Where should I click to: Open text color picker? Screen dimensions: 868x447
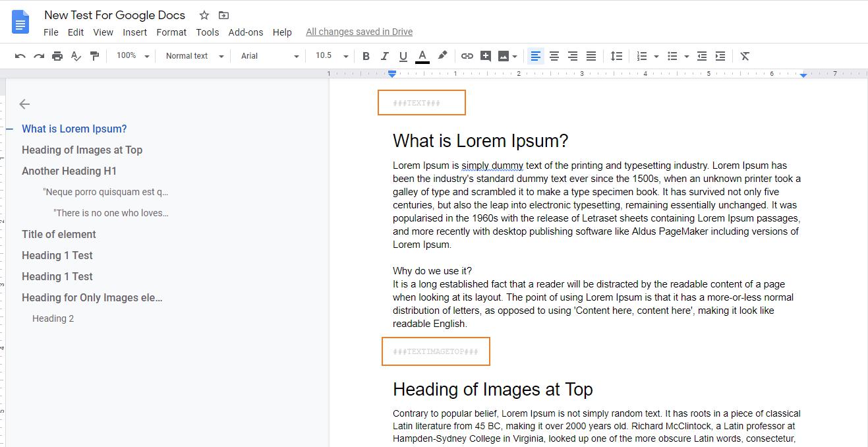click(x=422, y=56)
